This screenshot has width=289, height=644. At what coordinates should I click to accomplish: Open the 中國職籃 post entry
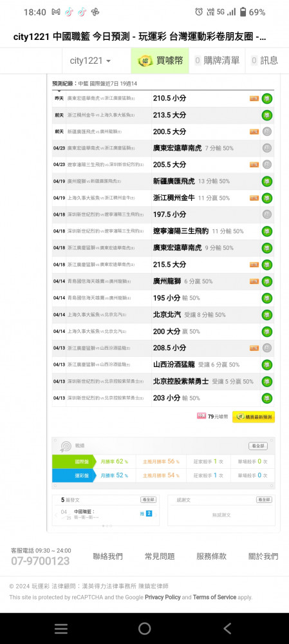[x=84, y=512]
